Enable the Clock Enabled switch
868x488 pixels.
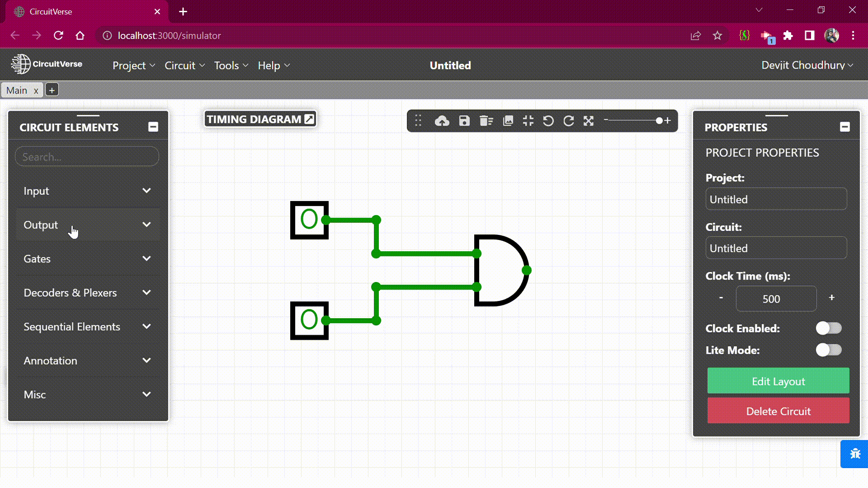coord(828,328)
